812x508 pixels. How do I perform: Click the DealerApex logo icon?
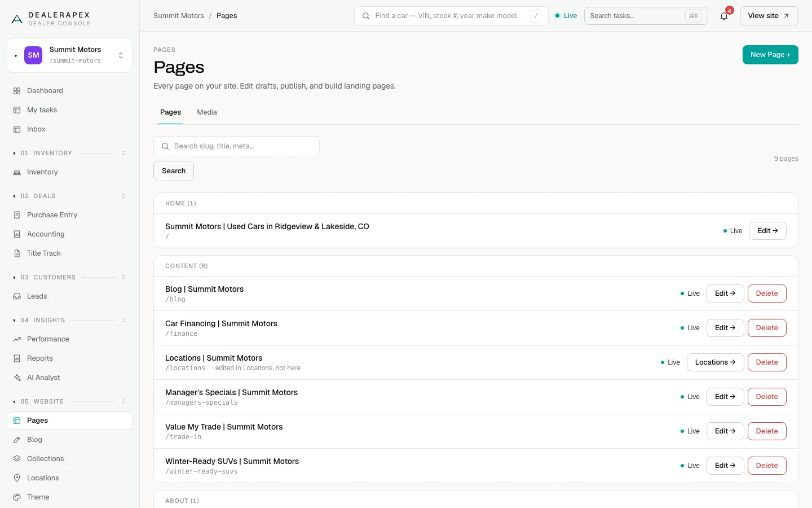[x=17, y=19]
